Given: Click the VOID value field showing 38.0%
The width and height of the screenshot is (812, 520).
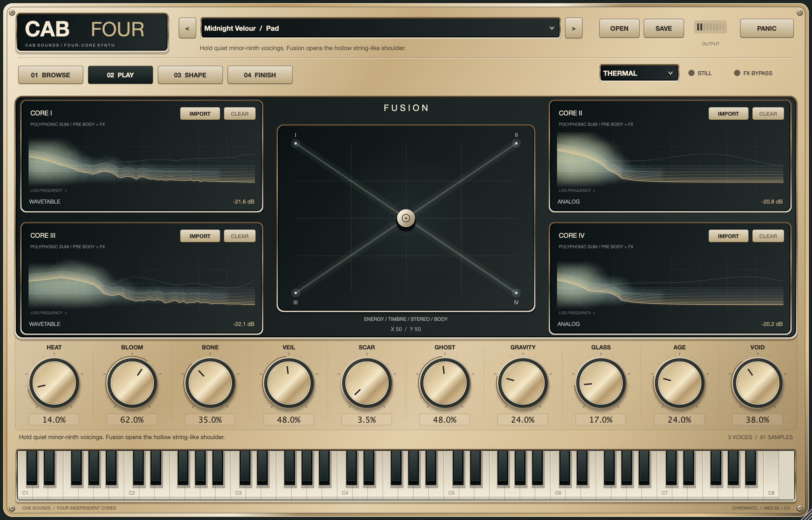Looking at the screenshot, I should coord(757,420).
